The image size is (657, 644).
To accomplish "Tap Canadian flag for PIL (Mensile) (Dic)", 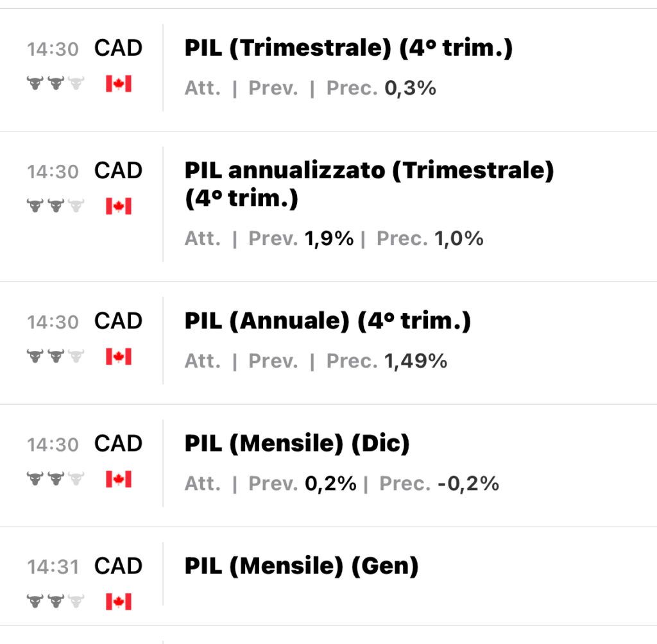I will (119, 479).
